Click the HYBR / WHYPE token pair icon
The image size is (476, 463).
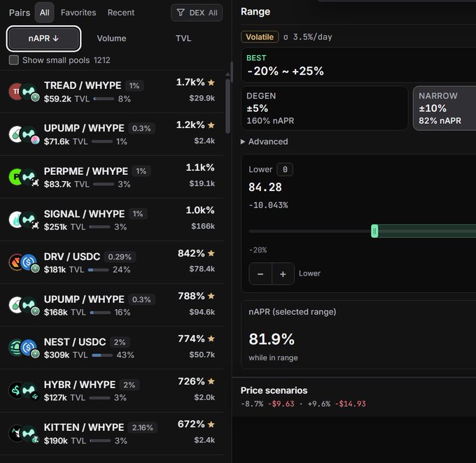click(x=24, y=391)
